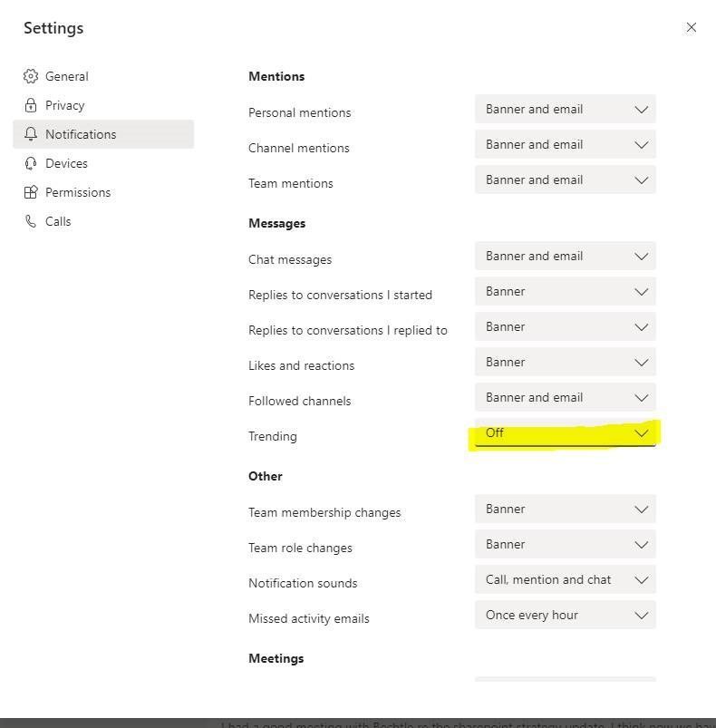
Task: Click the Messages section heading
Action: tap(277, 223)
